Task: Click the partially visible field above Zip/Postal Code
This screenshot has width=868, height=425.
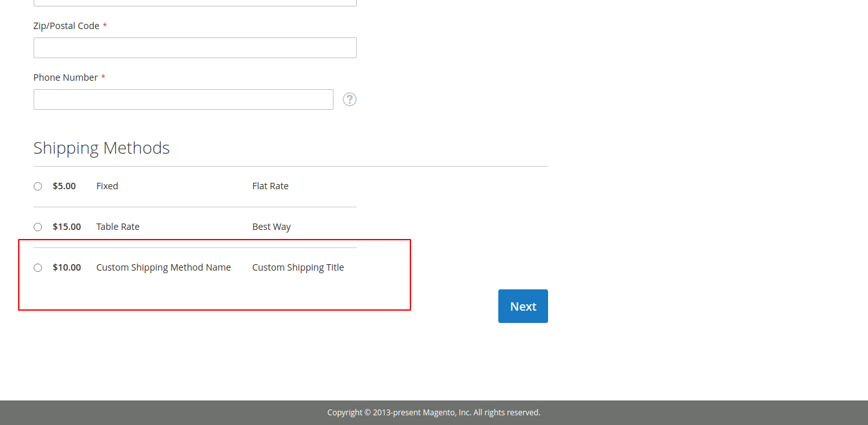Action: pos(195,3)
